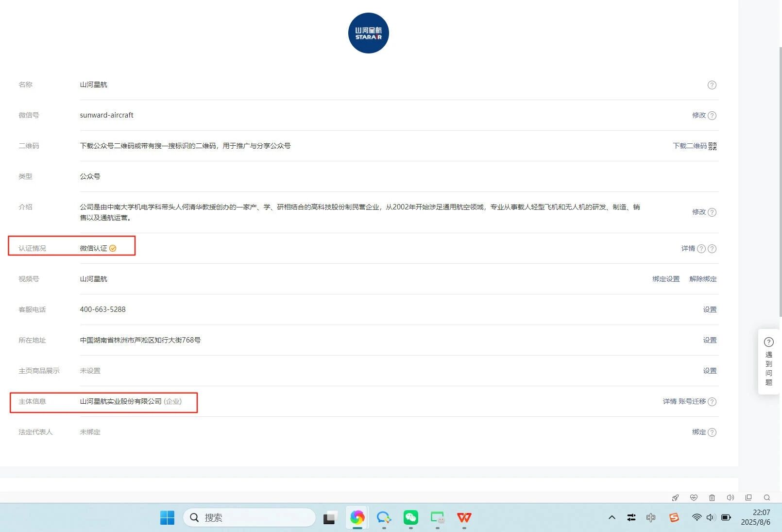Open 详情 link in the 认证情况 row
This screenshot has height=532, width=782.
pyautogui.click(x=688, y=249)
